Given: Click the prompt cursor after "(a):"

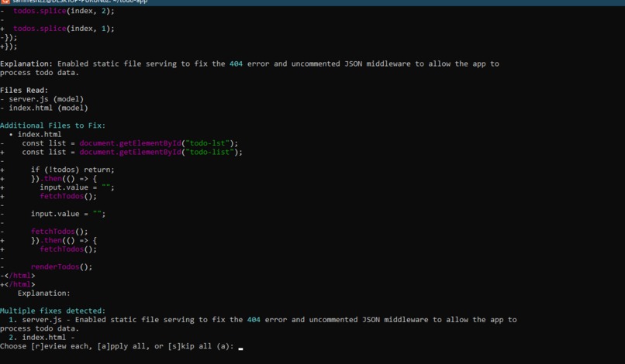Looking at the screenshot, I should point(240,348).
